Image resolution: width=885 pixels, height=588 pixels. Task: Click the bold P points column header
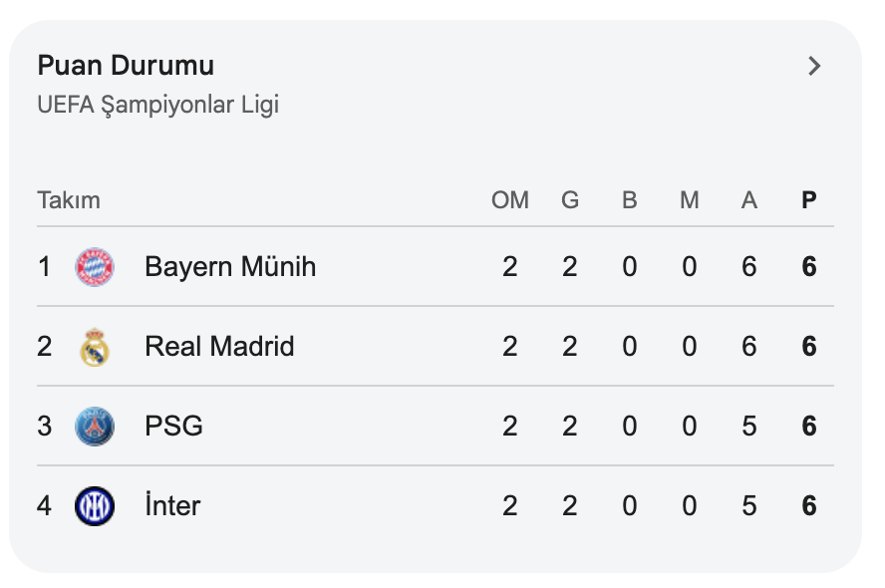809,200
